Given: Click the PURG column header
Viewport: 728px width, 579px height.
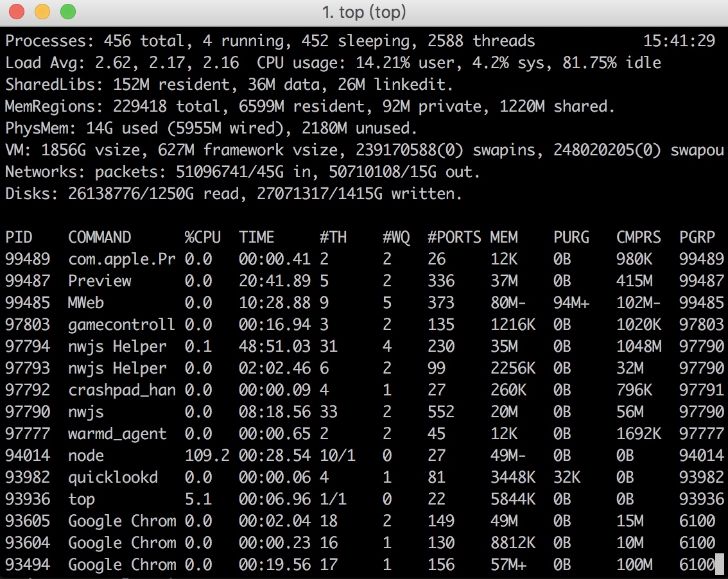Looking at the screenshot, I should (571, 238).
